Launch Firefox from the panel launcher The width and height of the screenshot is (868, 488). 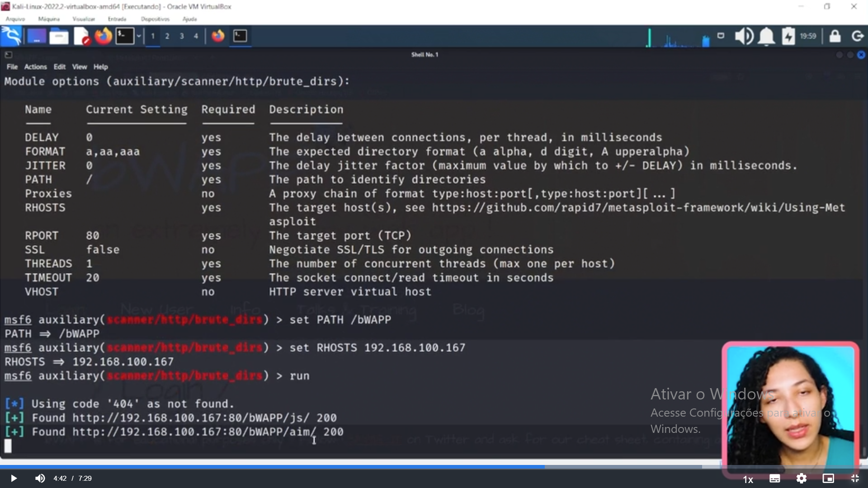click(104, 36)
